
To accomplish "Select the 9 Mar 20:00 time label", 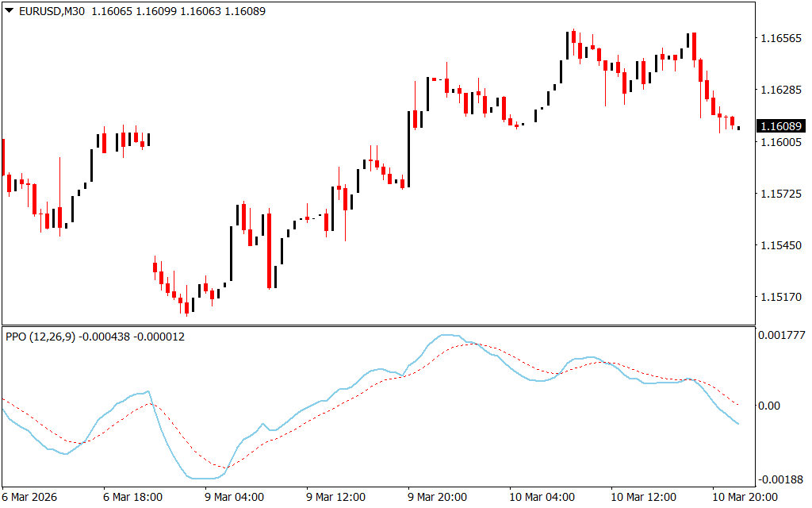I will (438, 498).
